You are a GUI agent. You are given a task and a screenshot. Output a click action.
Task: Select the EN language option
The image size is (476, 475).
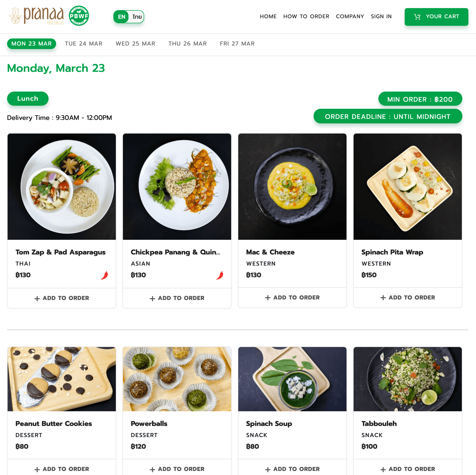[x=122, y=17]
